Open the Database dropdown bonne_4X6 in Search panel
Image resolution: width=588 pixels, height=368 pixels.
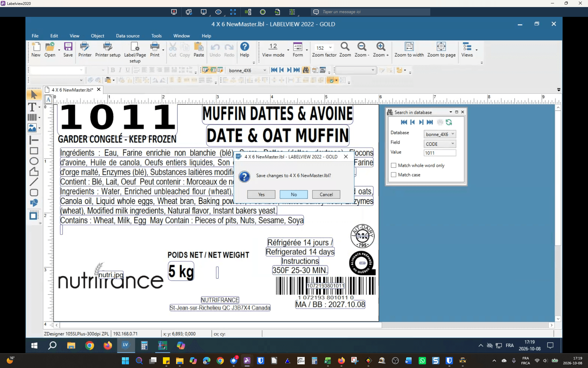coord(440,134)
